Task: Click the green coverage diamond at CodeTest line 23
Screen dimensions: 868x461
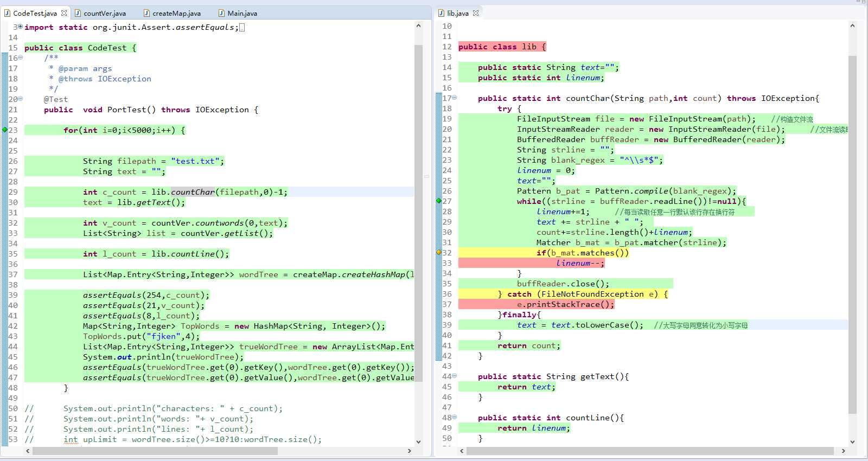Action: [x=4, y=130]
